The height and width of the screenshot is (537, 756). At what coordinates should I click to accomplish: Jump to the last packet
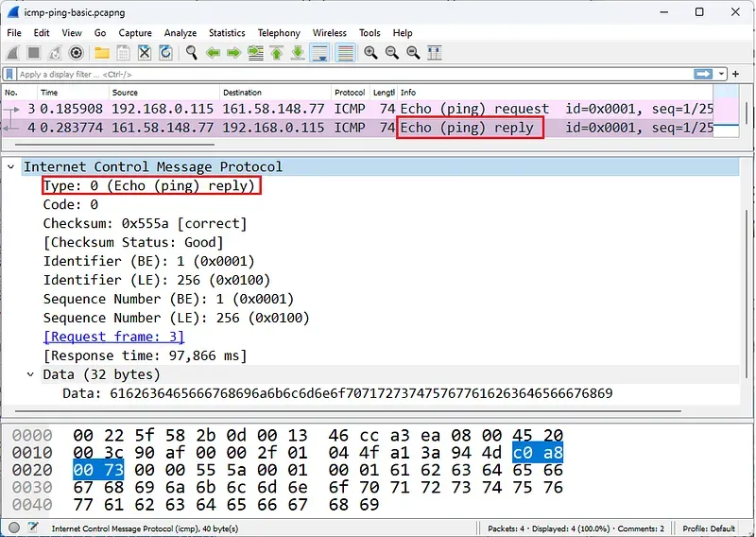click(298, 53)
